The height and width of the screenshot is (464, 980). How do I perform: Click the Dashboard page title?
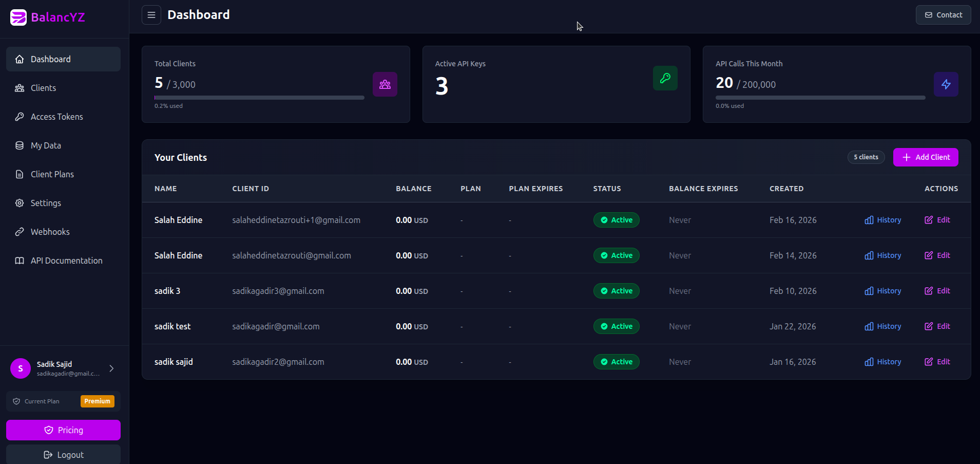pyautogui.click(x=199, y=15)
